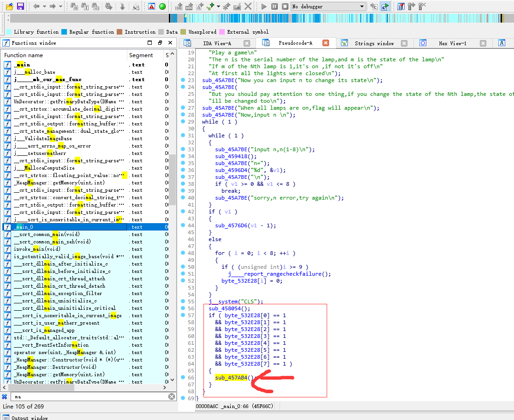Viewport: 514px width, 420px height.
Task: Click the down arrow jump icon
Action: [x=122, y=6]
